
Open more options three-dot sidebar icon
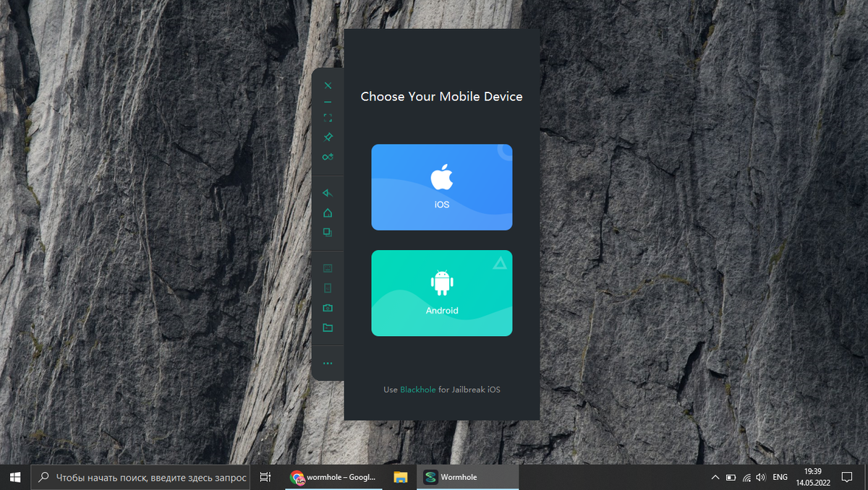click(328, 364)
